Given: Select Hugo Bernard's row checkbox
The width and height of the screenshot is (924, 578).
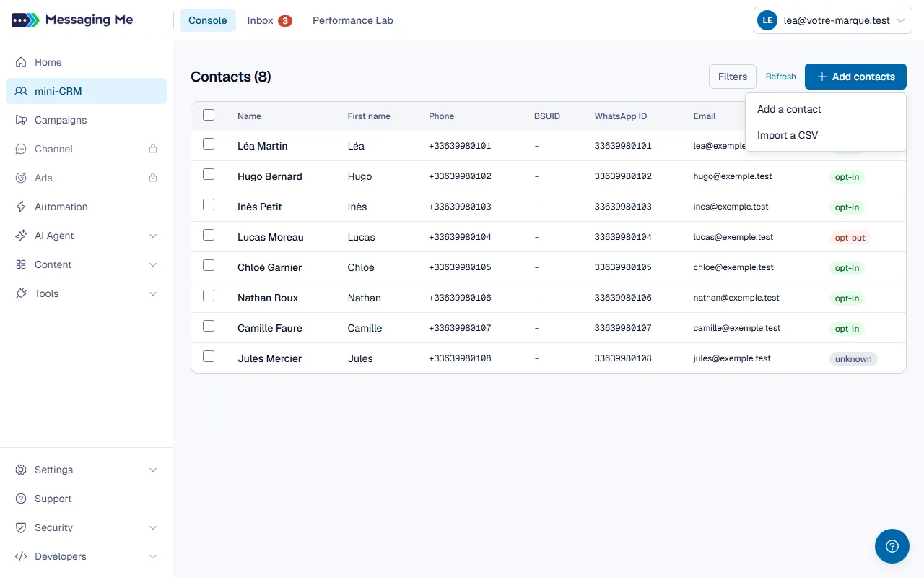Looking at the screenshot, I should (x=209, y=174).
